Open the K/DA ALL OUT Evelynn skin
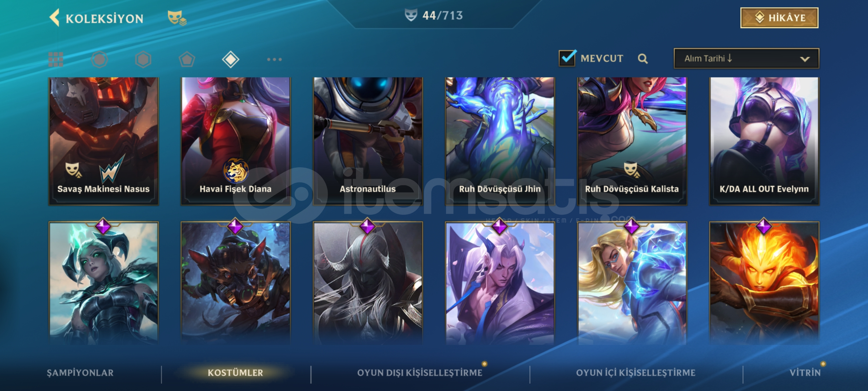The height and width of the screenshot is (391, 868). pos(764,141)
